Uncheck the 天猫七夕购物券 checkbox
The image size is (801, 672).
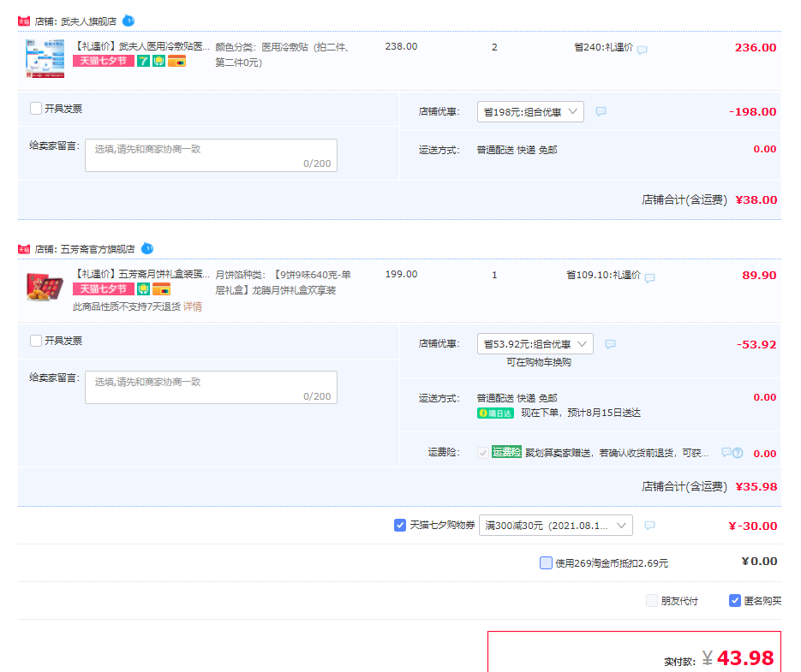(x=400, y=525)
